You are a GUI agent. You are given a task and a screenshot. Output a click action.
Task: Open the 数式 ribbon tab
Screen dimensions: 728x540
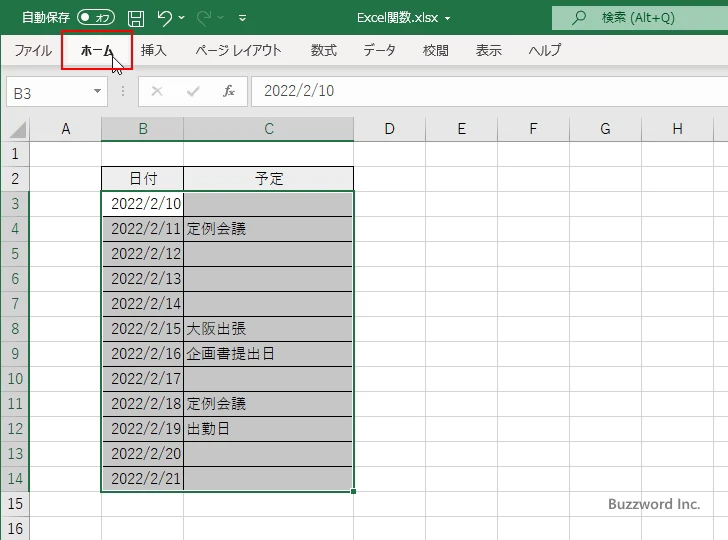pyautogui.click(x=324, y=50)
